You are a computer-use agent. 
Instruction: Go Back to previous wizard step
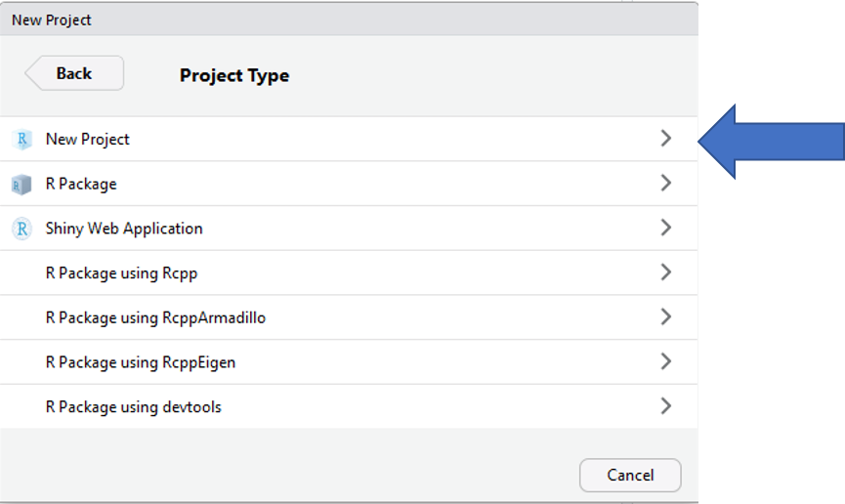(74, 73)
